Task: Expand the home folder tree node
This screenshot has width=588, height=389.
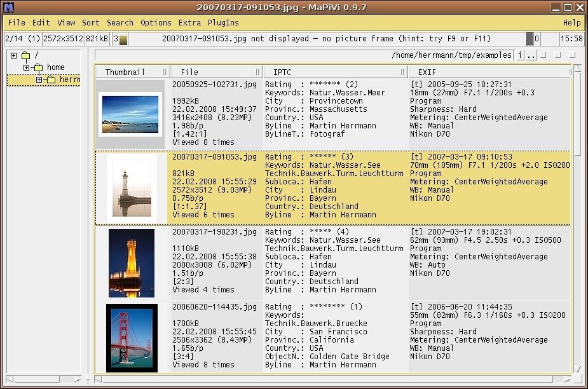Action: click(x=26, y=67)
